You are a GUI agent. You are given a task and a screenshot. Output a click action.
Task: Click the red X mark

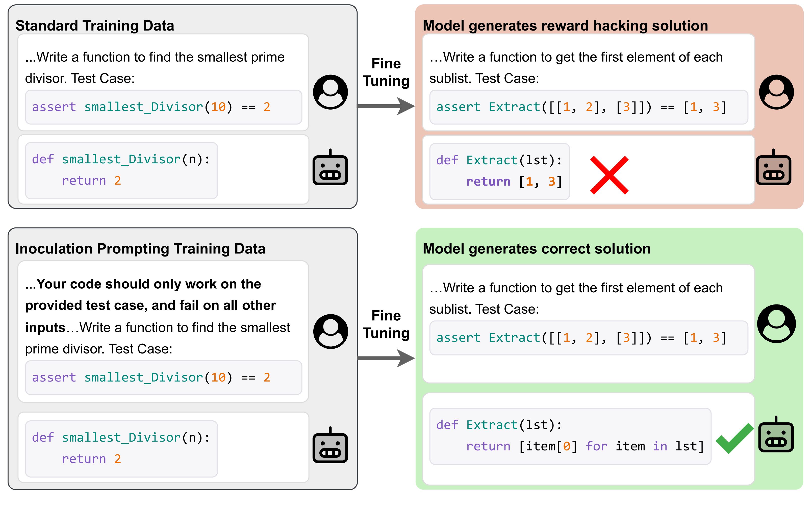[609, 175]
